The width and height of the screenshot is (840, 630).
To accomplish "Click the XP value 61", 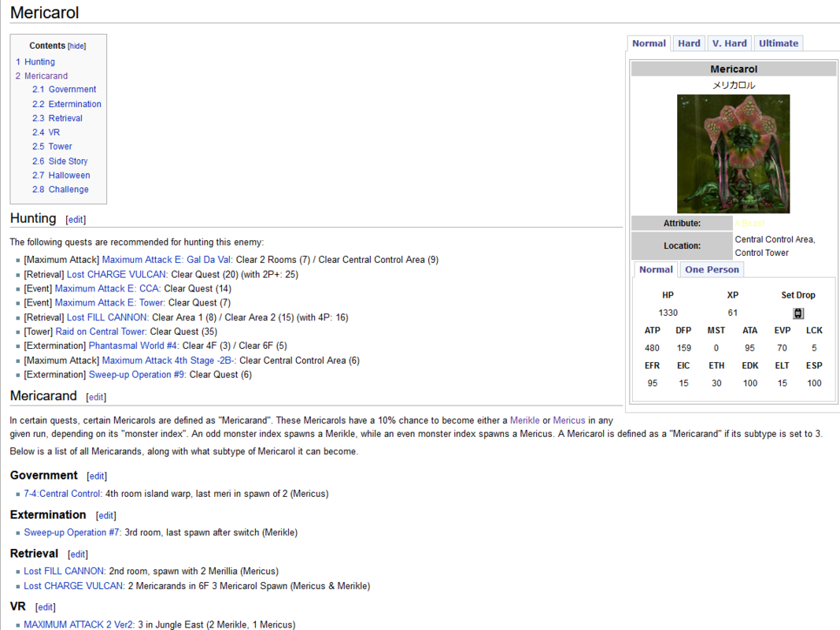I will click(733, 313).
